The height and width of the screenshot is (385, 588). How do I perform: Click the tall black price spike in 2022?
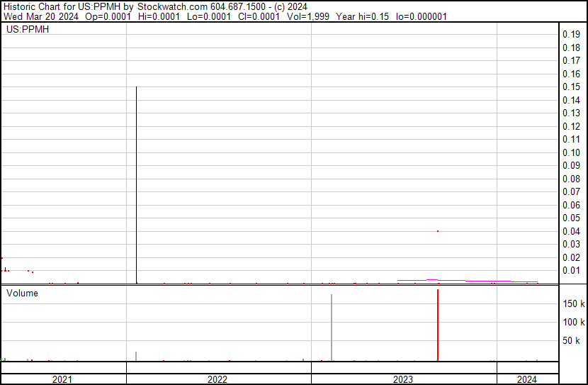(x=136, y=184)
